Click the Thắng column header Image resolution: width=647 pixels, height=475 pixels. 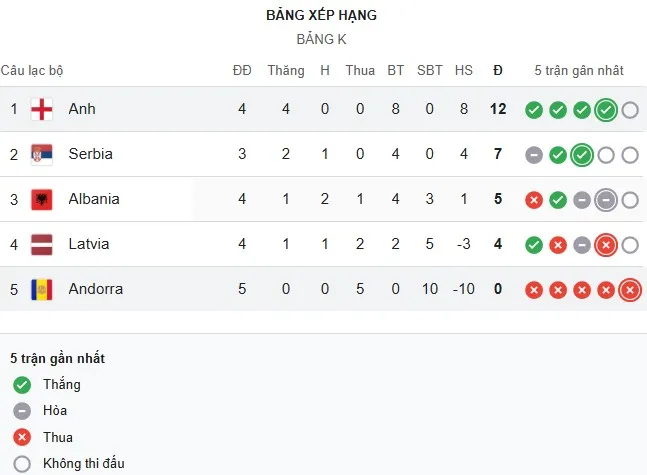pyautogui.click(x=286, y=70)
